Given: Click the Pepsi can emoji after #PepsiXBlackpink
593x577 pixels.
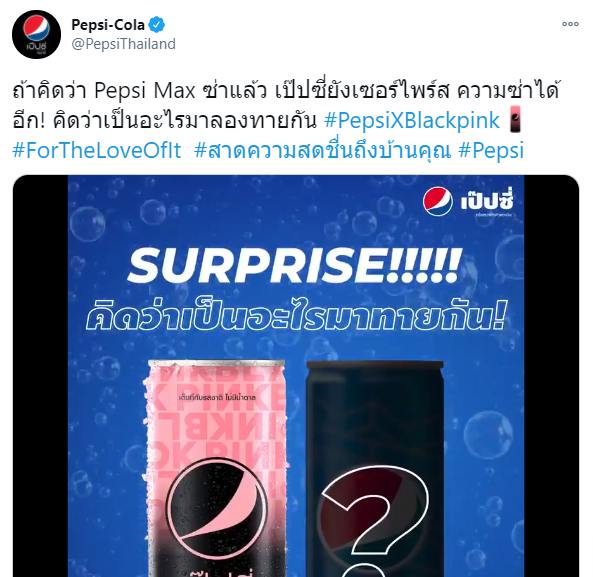Looking at the screenshot, I should (x=515, y=119).
